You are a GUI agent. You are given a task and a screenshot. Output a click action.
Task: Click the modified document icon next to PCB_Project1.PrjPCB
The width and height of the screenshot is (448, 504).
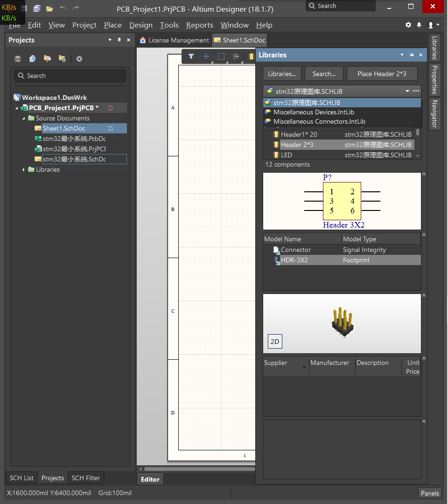tap(111, 108)
